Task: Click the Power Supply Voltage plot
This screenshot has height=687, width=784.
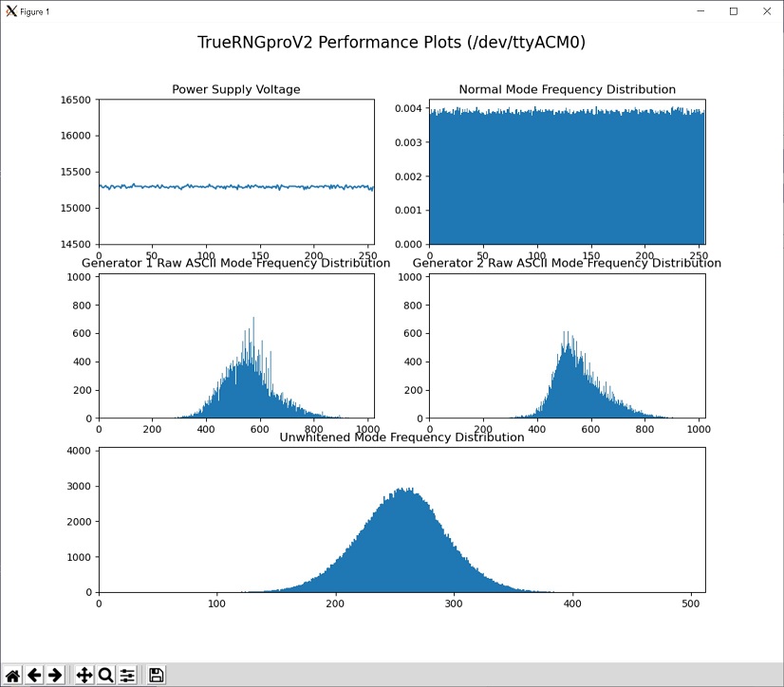Action: click(235, 171)
